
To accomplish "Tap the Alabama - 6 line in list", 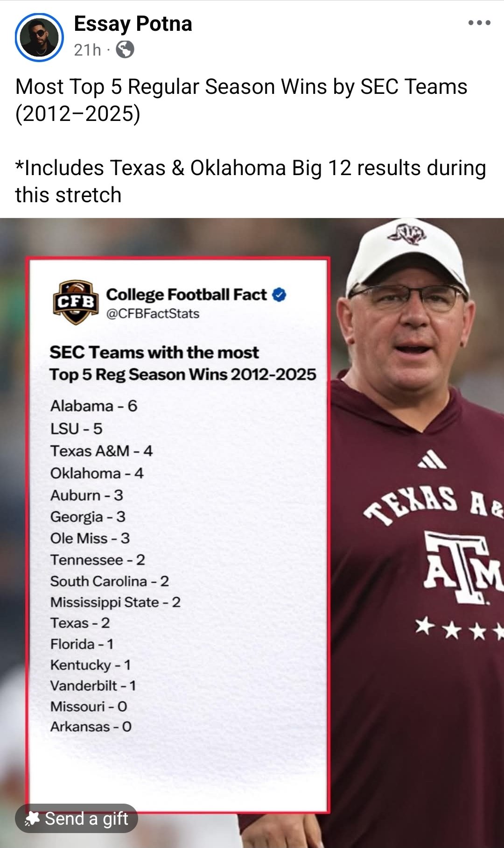I will [94, 406].
